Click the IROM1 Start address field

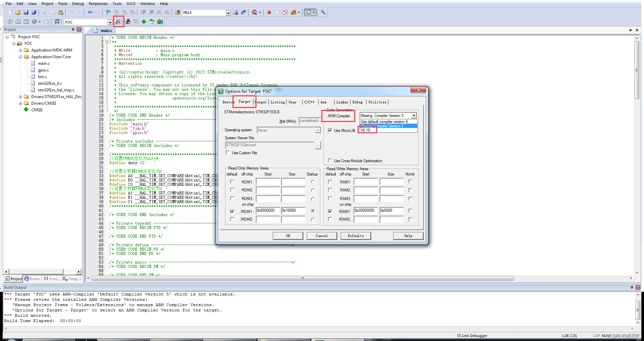tap(268, 211)
